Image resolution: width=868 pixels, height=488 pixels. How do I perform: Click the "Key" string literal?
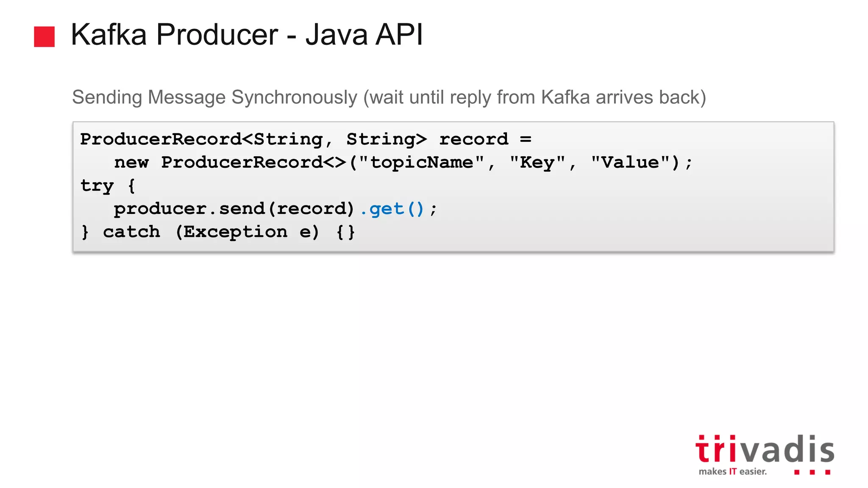pyautogui.click(x=537, y=163)
